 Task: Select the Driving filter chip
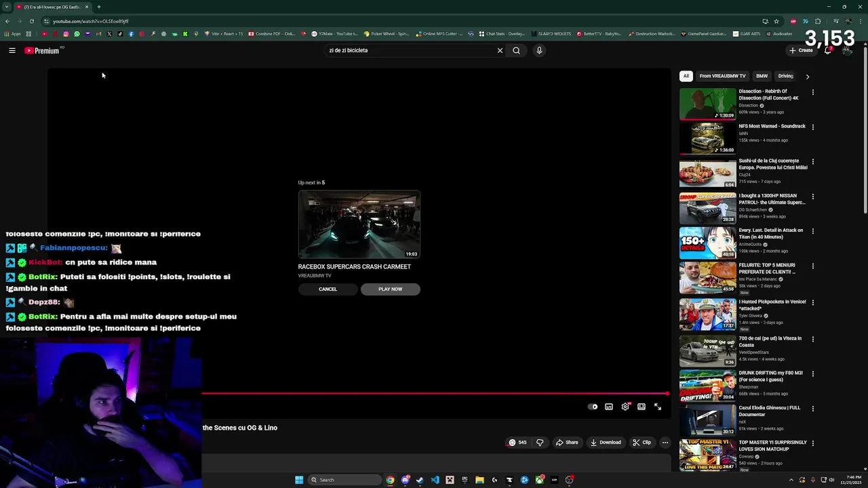tap(785, 76)
